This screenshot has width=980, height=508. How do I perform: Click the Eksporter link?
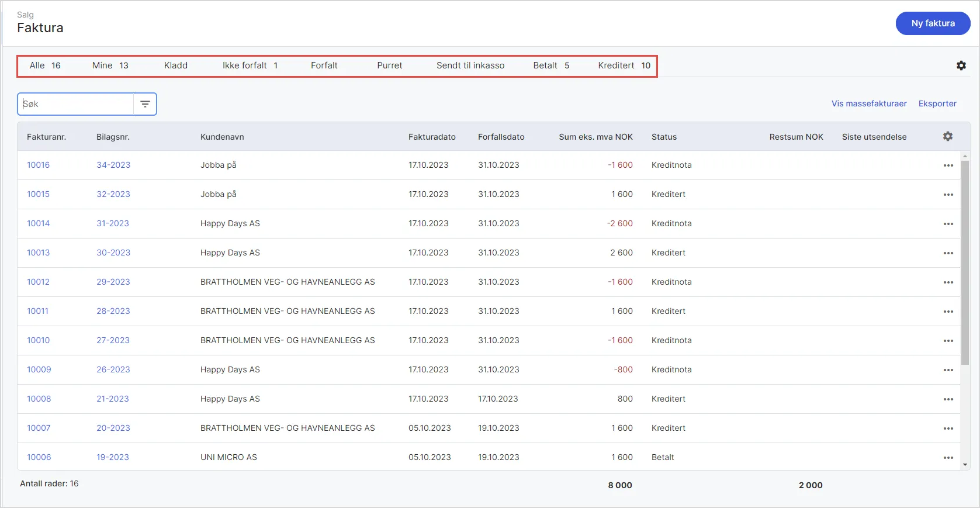937,103
